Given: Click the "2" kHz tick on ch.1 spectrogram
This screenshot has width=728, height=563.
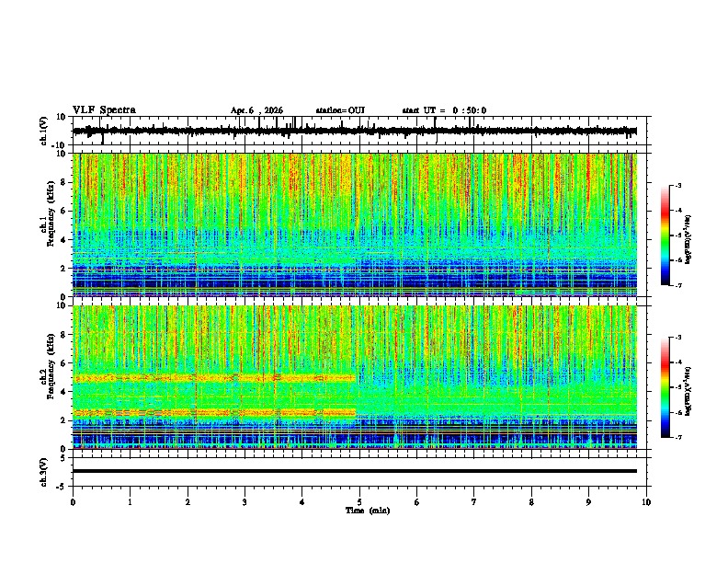Looking at the screenshot, I should [63, 269].
